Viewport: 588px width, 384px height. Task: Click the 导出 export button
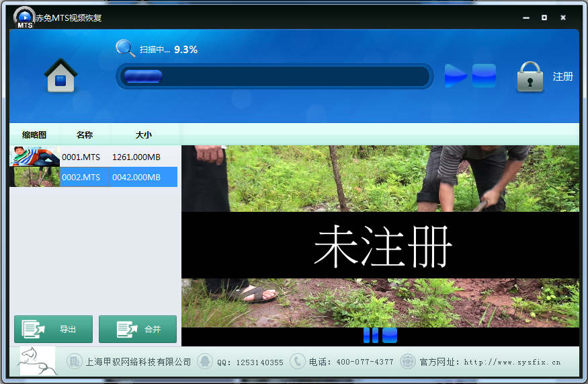pos(53,330)
